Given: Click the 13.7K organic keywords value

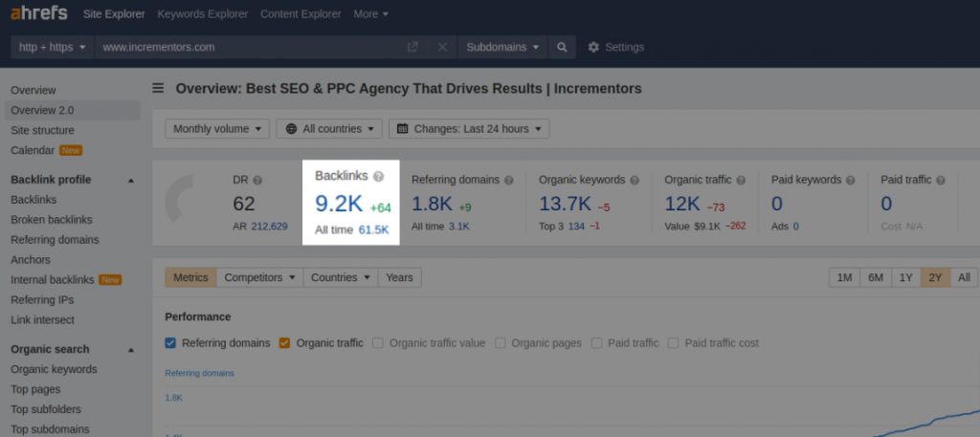Looking at the screenshot, I should pyautogui.click(x=565, y=204).
